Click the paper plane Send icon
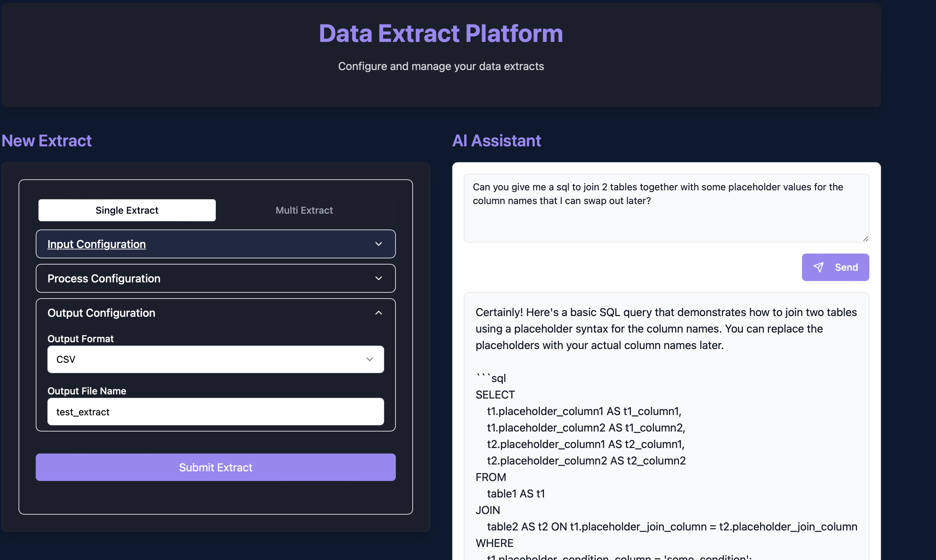Image resolution: width=936 pixels, height=560 pixels. pos(818,267)
